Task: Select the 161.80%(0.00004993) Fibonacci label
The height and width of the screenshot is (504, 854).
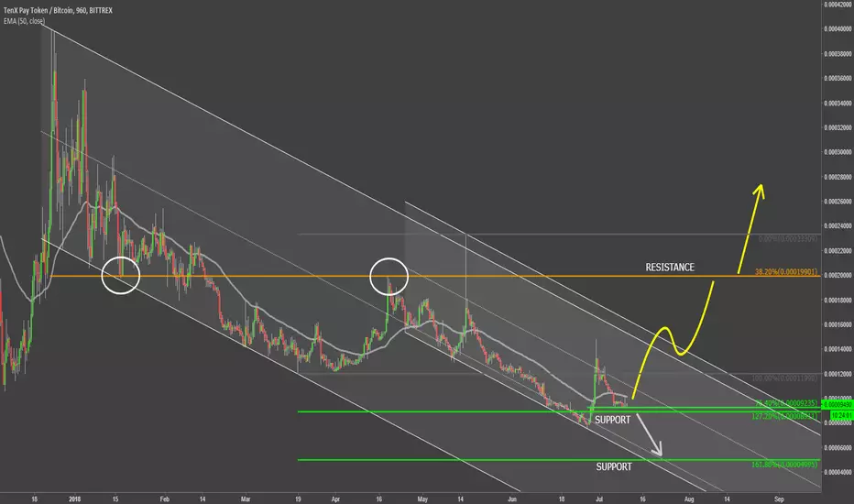Action: click(x=784, y=465)
